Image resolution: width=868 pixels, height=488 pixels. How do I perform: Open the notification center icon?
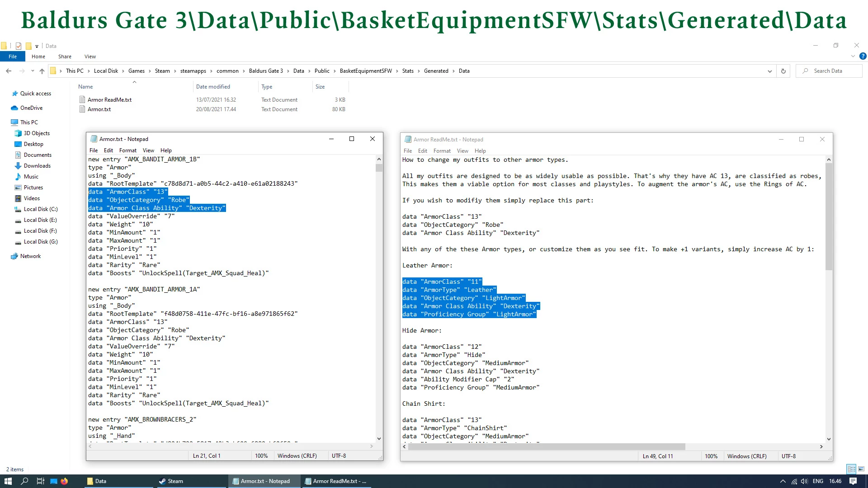(x=853, y=481)
